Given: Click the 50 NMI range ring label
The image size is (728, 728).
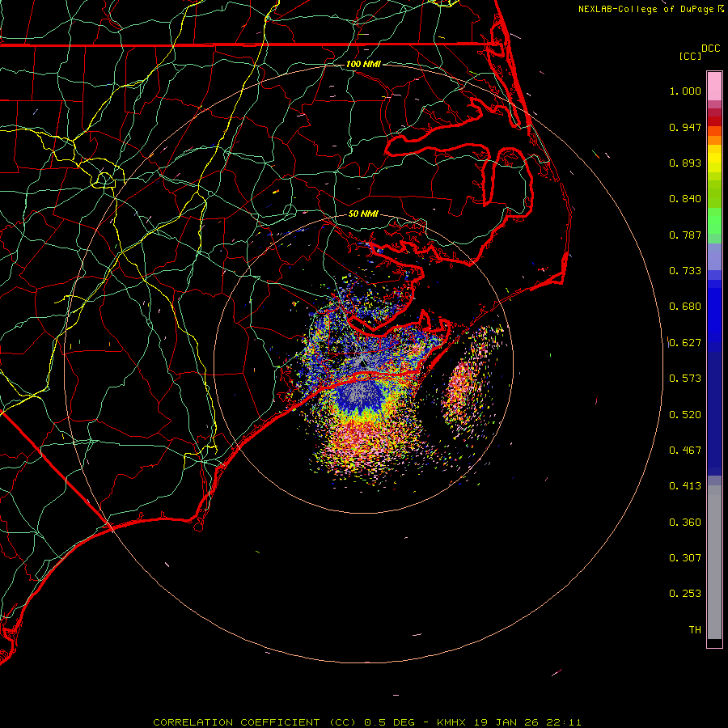Looking at the screenshot, I should click(x=363, y=214).
